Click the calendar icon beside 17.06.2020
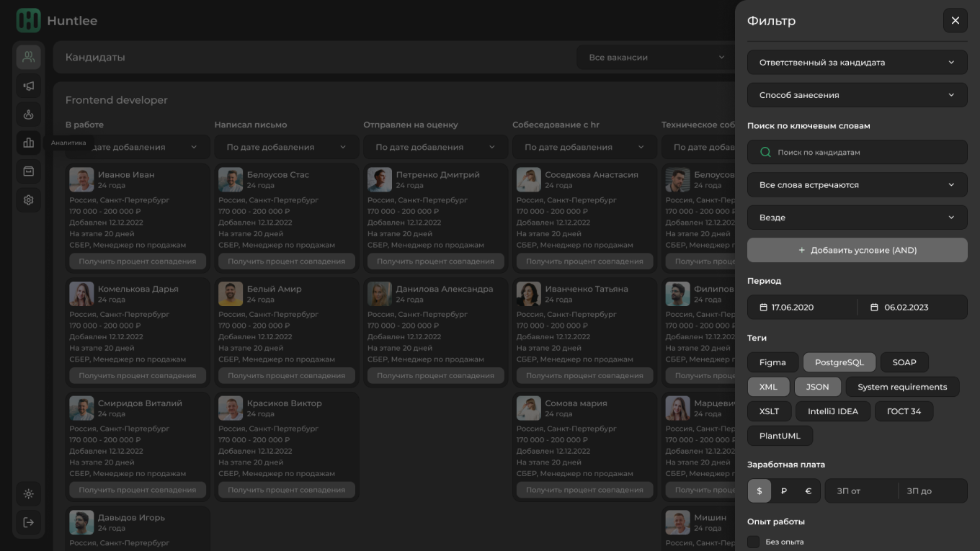 pyautogui.click(x=764, y=308)
